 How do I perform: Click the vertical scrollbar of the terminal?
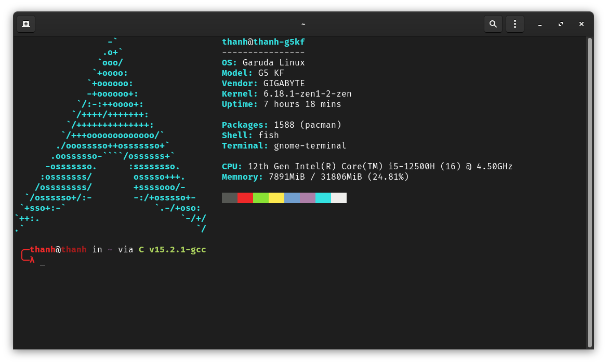tap(590, 192)
